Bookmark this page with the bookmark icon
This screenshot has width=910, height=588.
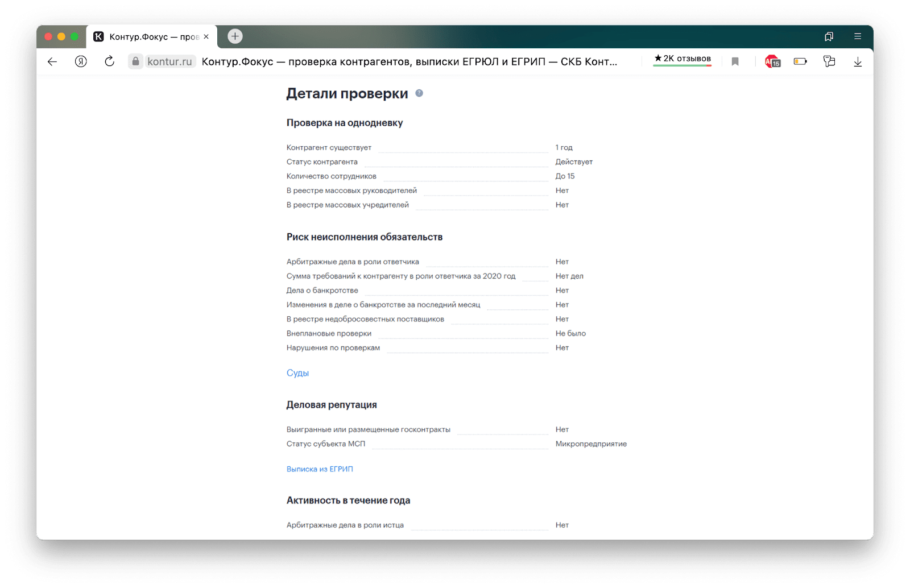click(x=735, y=61)
